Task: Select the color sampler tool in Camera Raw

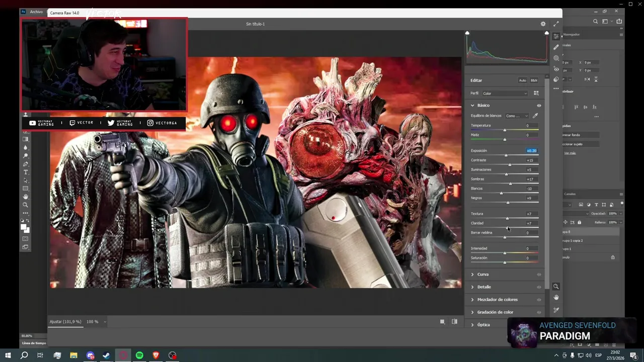Action: point(556,310)
